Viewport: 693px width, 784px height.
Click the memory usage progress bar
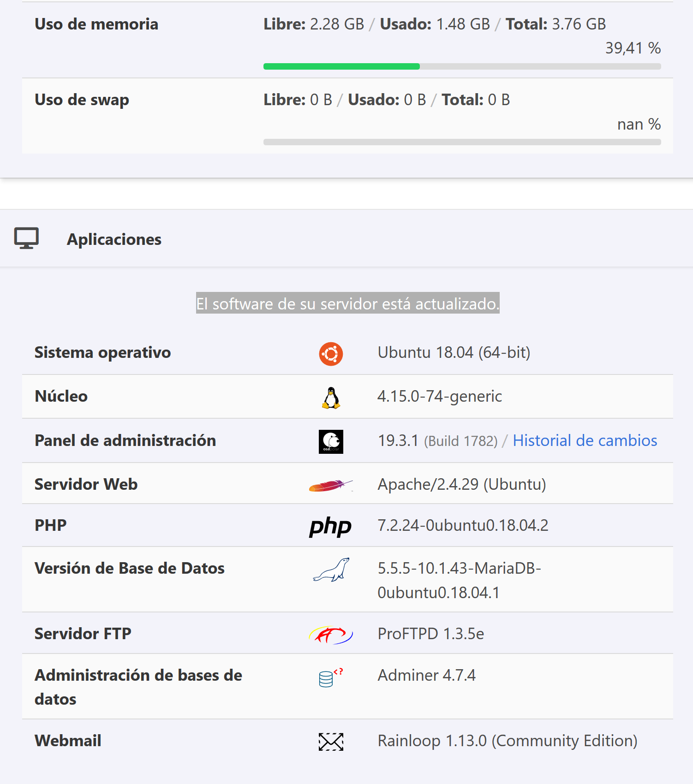[x=462, y=66]
